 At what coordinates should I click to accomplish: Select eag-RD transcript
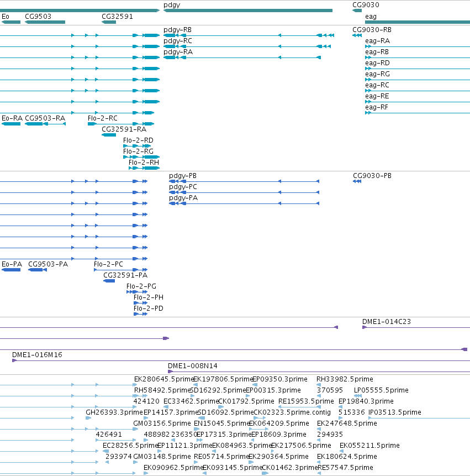click(x=418, y=69)
